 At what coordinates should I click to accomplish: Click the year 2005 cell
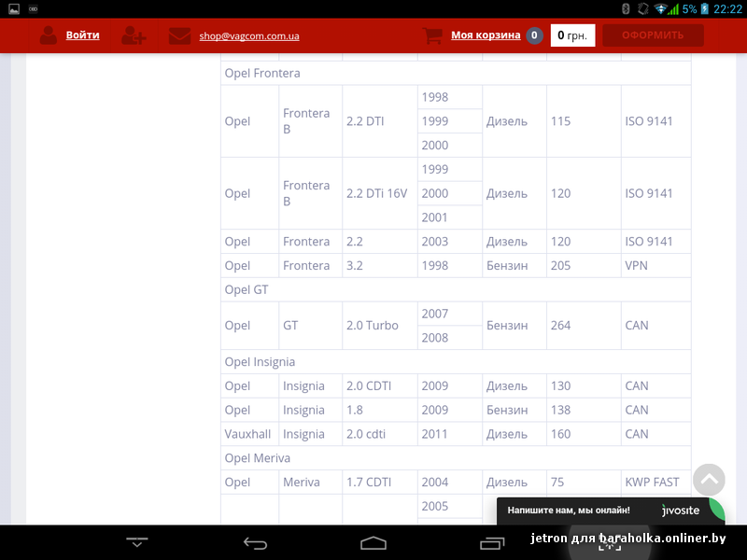click(450, 506)
